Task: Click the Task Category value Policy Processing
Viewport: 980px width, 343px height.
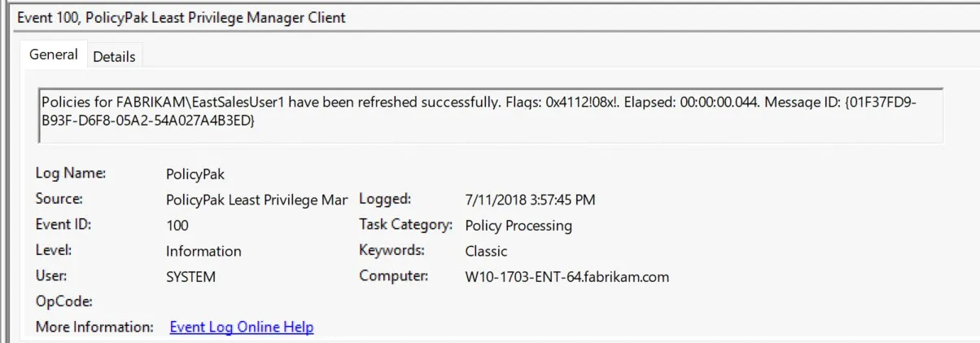Action: point(518,225)
